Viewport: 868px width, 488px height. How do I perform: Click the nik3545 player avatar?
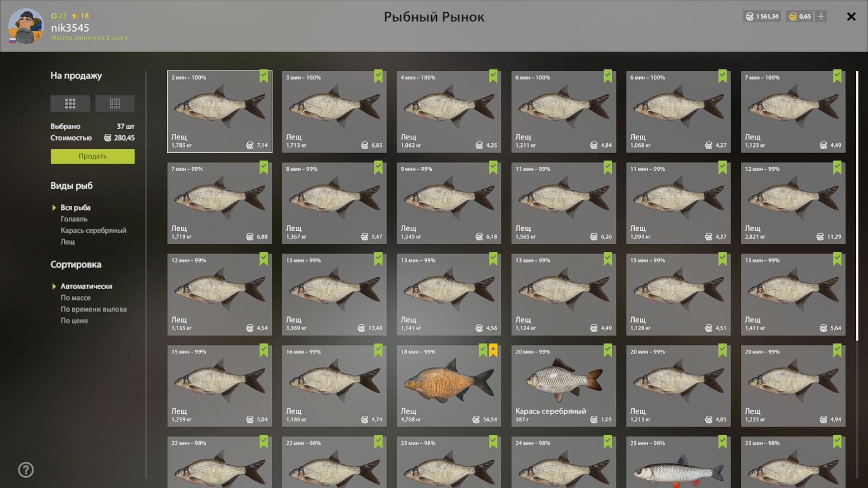click(26, 26)
